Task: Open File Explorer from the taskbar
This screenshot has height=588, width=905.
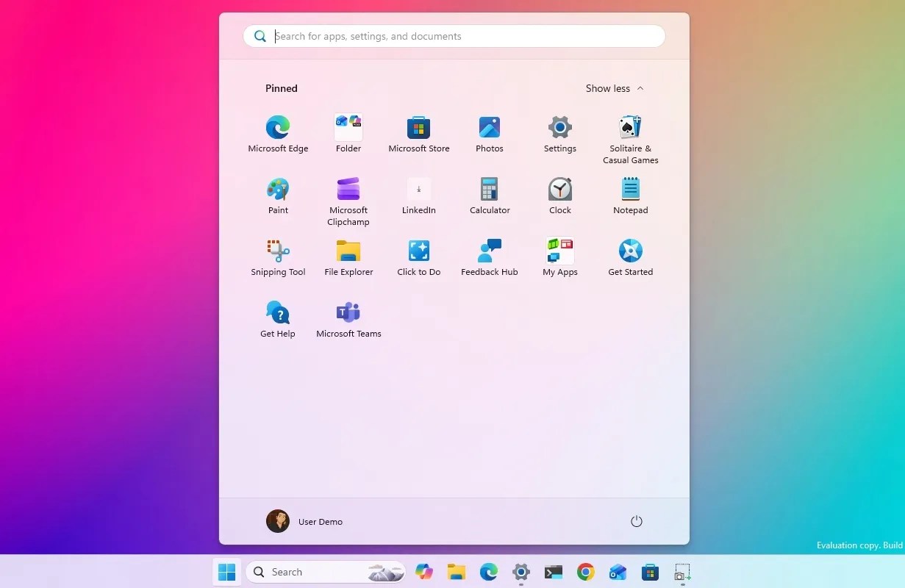Action: [x=457, y=572]
